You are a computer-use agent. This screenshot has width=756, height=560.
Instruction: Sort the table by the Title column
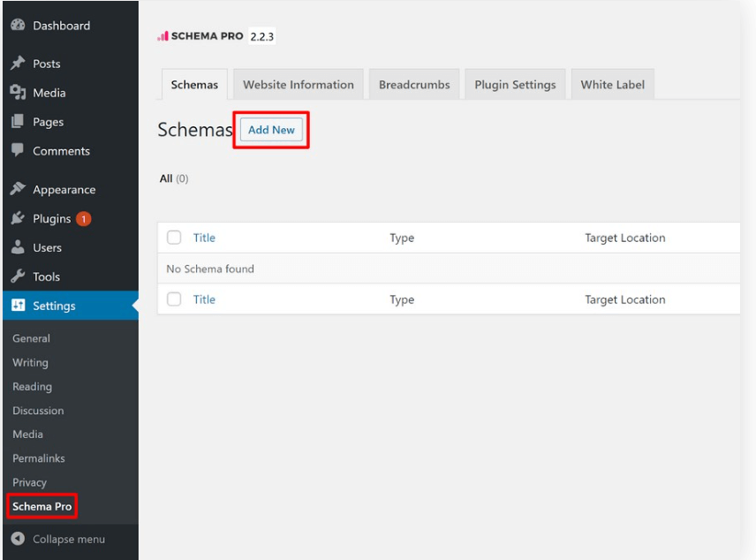click(x=204, y=237)
